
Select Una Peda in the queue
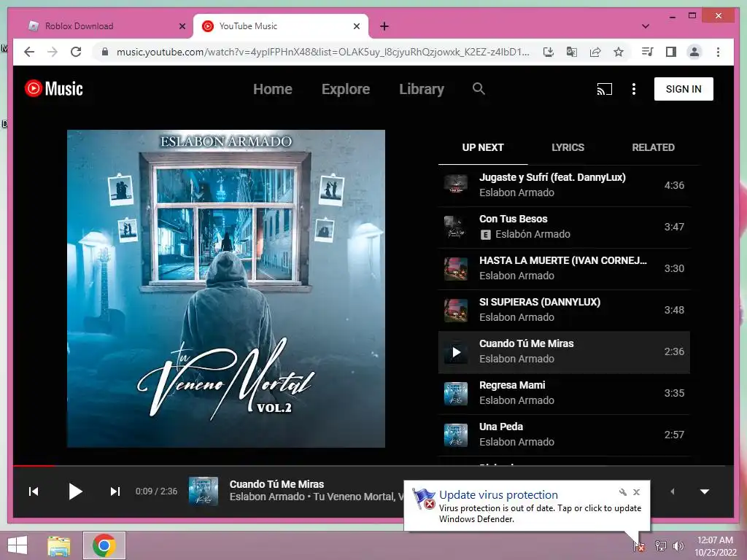pos(564,435)
